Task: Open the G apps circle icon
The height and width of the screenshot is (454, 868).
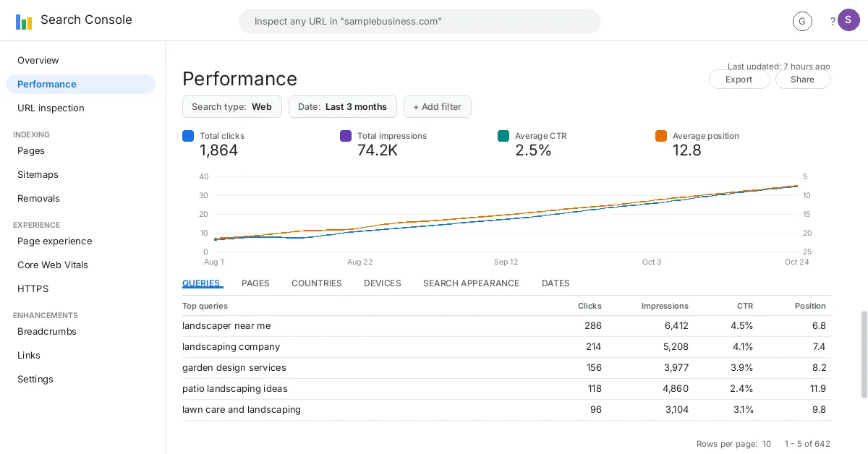Action: tap(802, 22)
